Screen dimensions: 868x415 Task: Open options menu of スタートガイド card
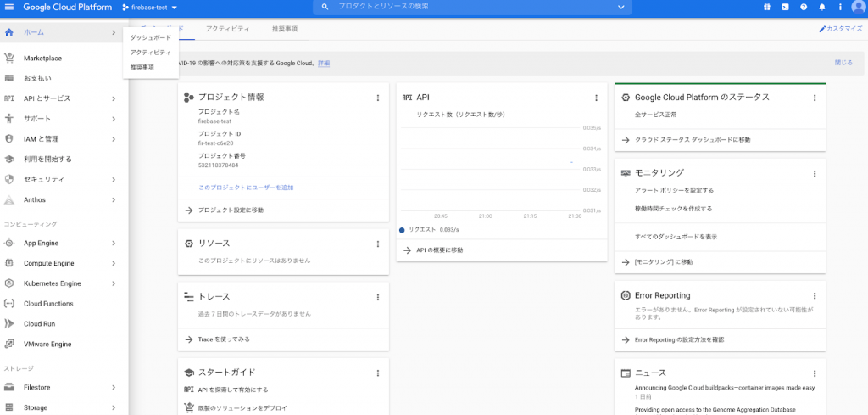coord(378,373)
